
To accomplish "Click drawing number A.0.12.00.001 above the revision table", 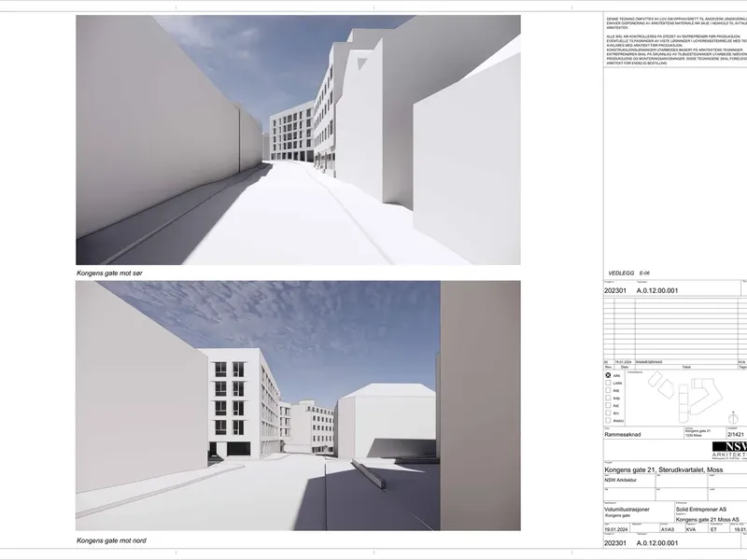I will [x=657, y=290].
